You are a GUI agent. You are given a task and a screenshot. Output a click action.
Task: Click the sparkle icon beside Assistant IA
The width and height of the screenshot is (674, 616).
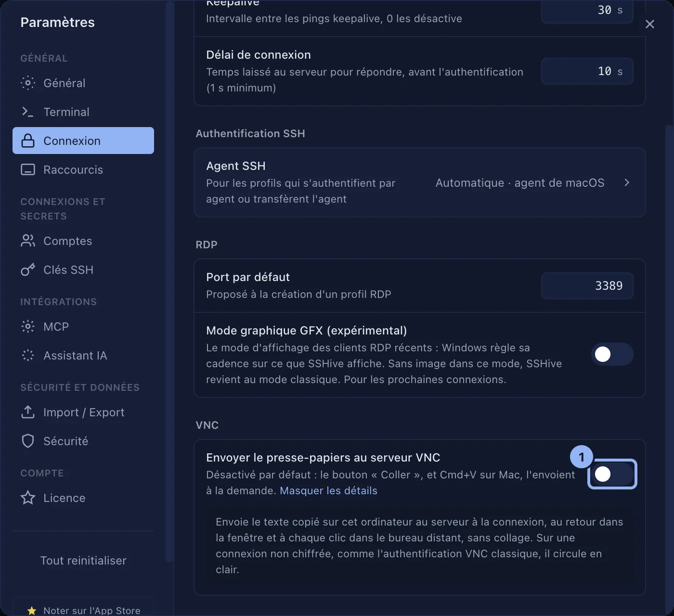[28, 355]
